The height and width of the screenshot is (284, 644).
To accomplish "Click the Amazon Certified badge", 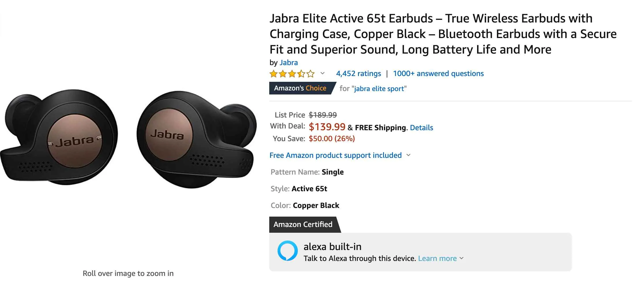I will point(303,224).
